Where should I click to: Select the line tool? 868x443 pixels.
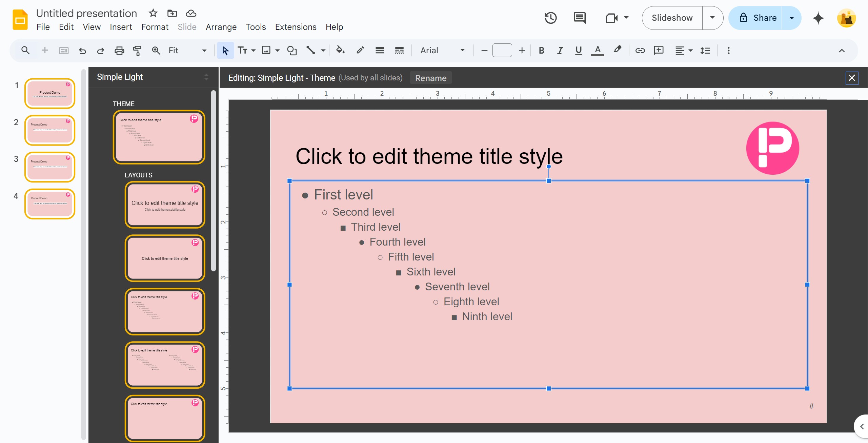(310, 51)
